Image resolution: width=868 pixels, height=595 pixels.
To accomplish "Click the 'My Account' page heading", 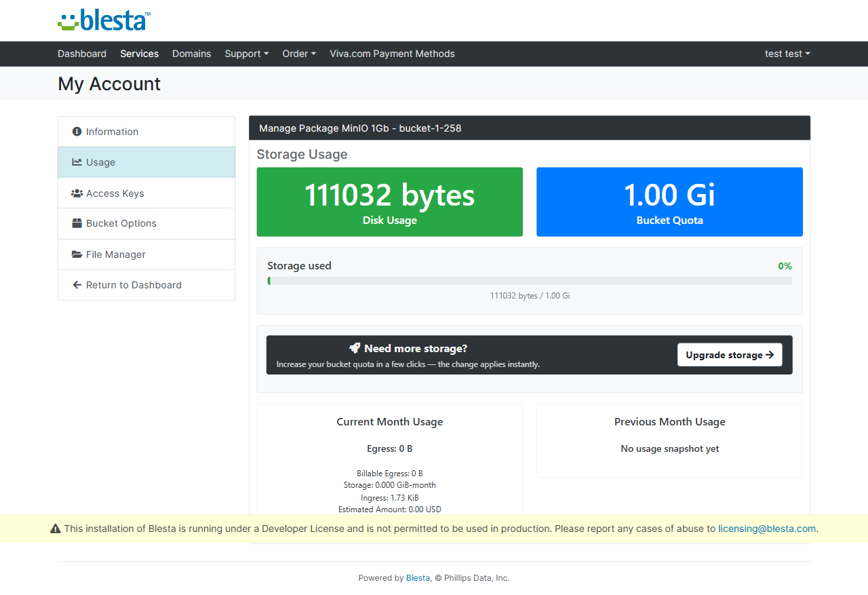I will [x=109, y=83].
